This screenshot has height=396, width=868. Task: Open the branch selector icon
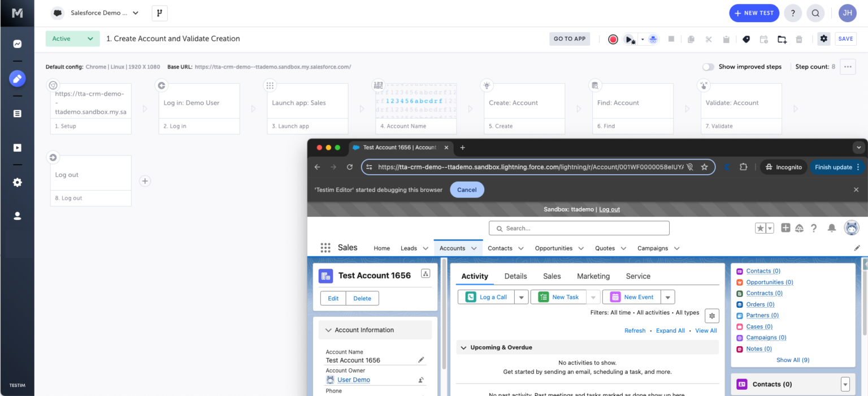[x=159, y=13]
